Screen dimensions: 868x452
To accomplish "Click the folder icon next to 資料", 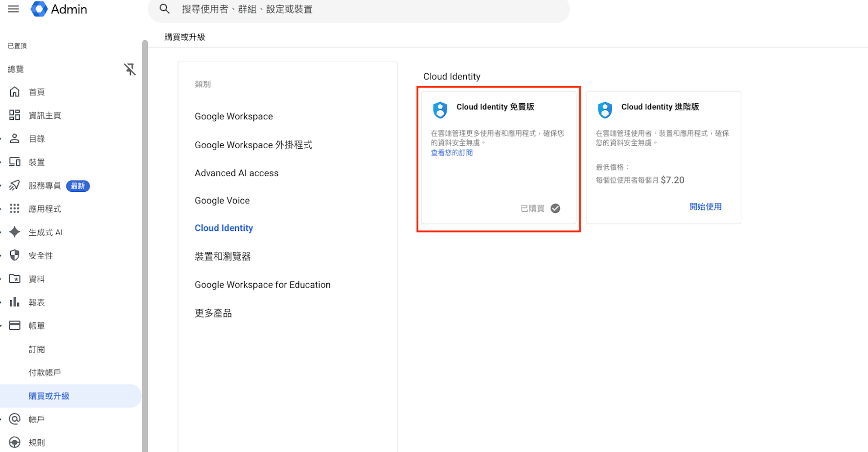I will pos(15,279).
